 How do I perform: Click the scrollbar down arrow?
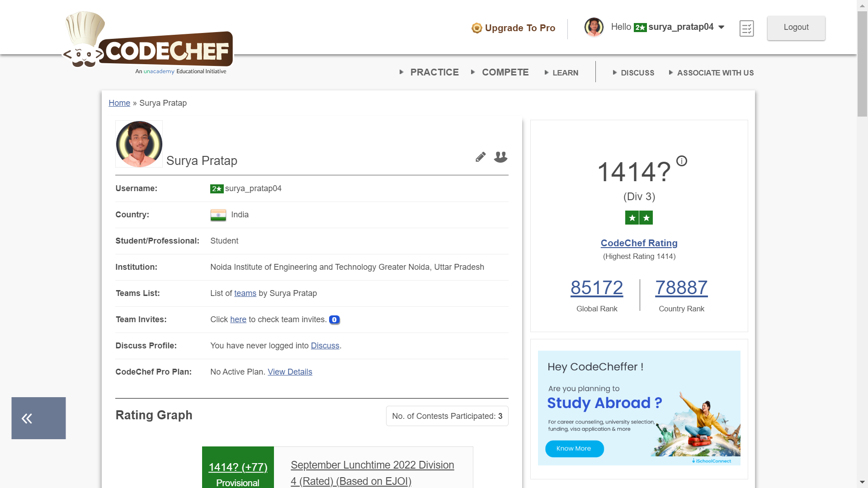coord(862,483)
